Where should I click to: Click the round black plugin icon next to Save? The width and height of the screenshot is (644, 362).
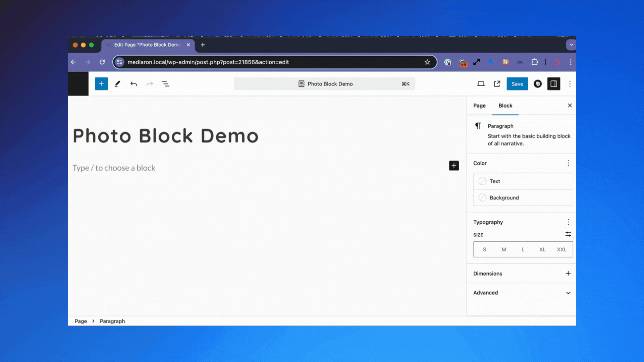coord(538,84)
